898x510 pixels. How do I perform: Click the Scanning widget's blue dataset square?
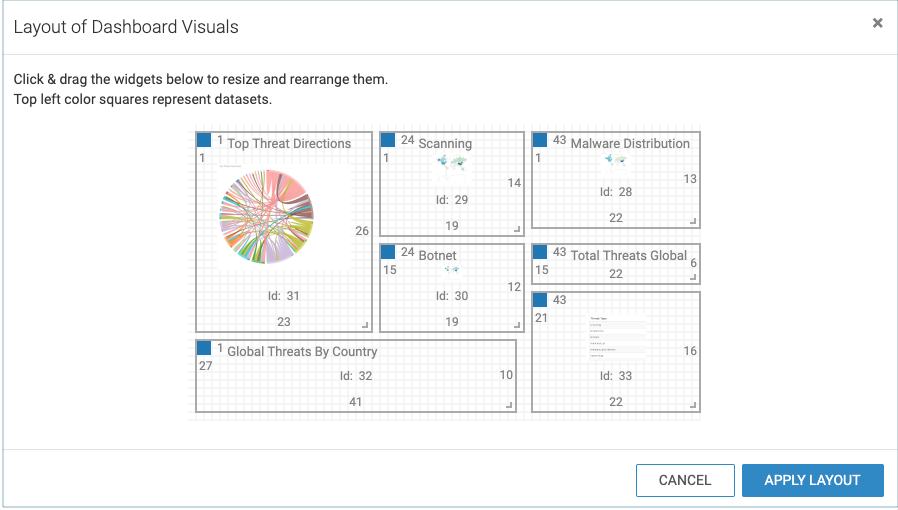click(x=388, y=141)
